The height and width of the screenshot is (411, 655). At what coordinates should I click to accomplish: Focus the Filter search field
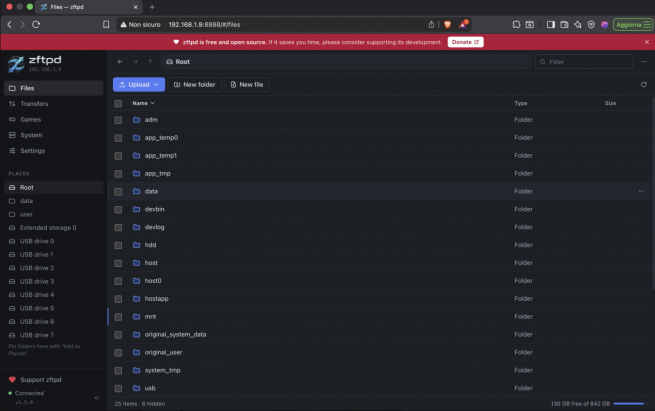(584, 62)
